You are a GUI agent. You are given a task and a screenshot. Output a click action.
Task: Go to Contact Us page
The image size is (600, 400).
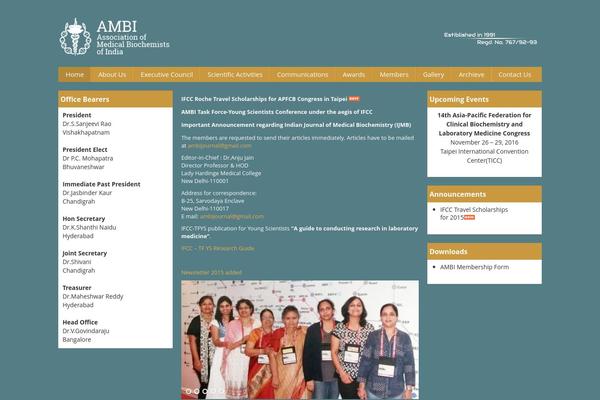(515, 74)
